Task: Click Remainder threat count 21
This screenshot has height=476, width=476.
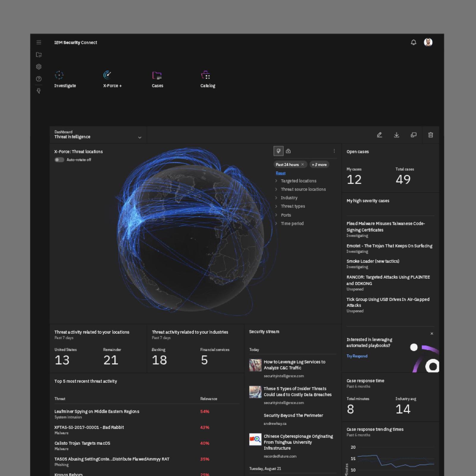Action: click(x=111, y=360)
